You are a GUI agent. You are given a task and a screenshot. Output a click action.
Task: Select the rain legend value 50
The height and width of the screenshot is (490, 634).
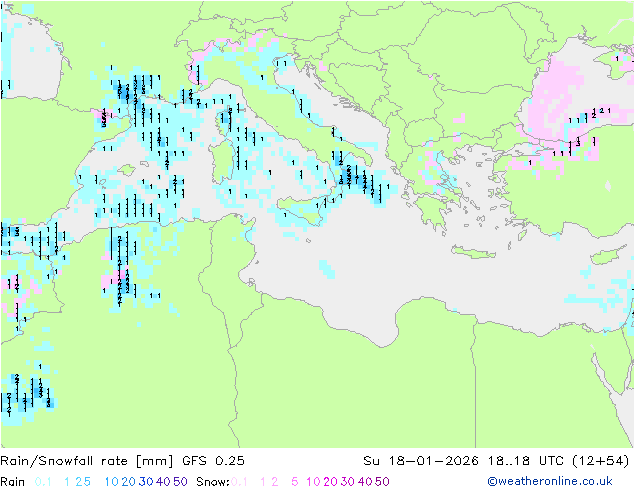click(x=180, y=482)
